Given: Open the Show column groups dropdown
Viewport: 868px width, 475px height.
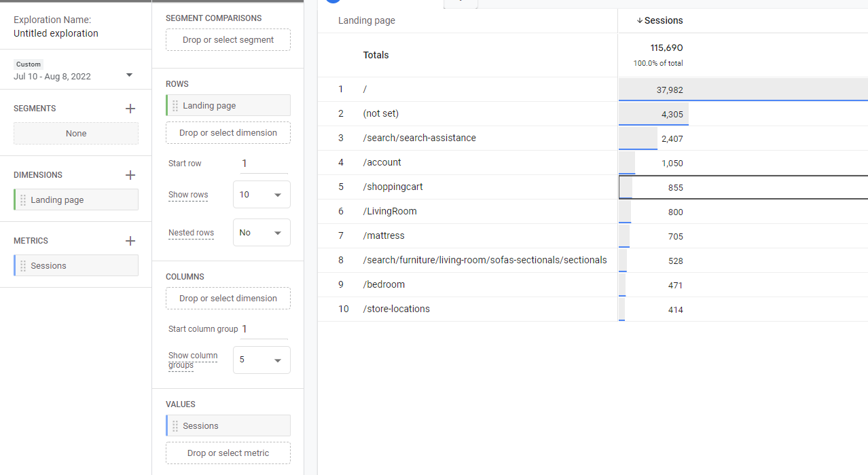Looking at the screenshot, I should [261, 360].
